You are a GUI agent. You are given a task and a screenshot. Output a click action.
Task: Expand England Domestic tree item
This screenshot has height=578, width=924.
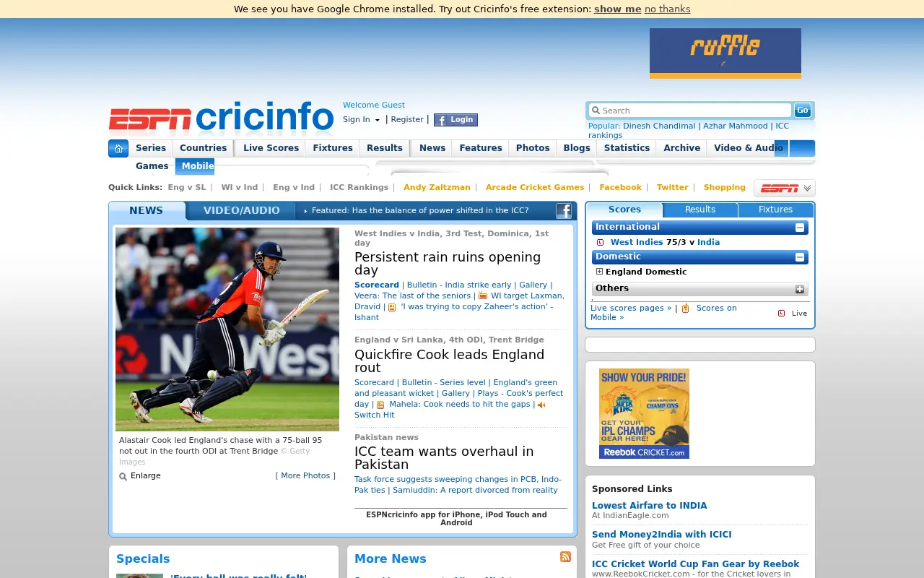(x=599, y=272)
